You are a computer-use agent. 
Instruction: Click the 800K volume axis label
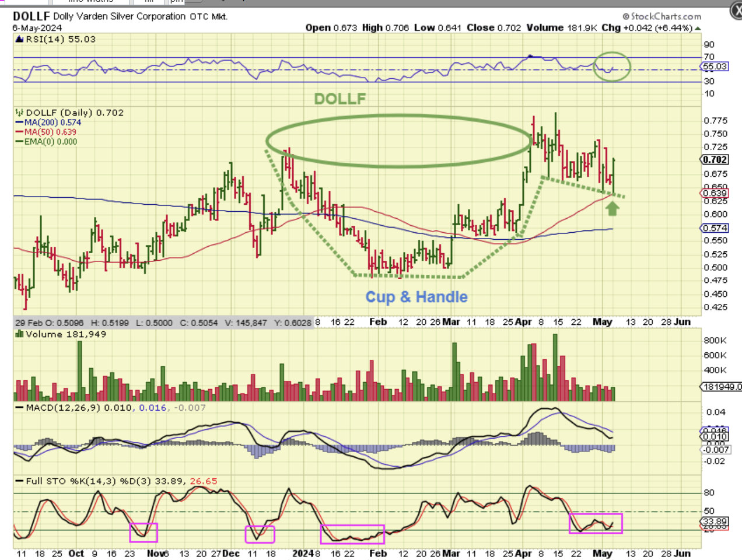point(715,340)
